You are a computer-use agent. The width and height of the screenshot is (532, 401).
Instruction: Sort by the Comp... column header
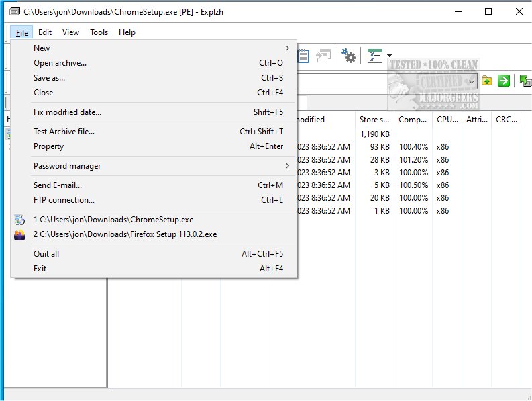click(413, 120)
